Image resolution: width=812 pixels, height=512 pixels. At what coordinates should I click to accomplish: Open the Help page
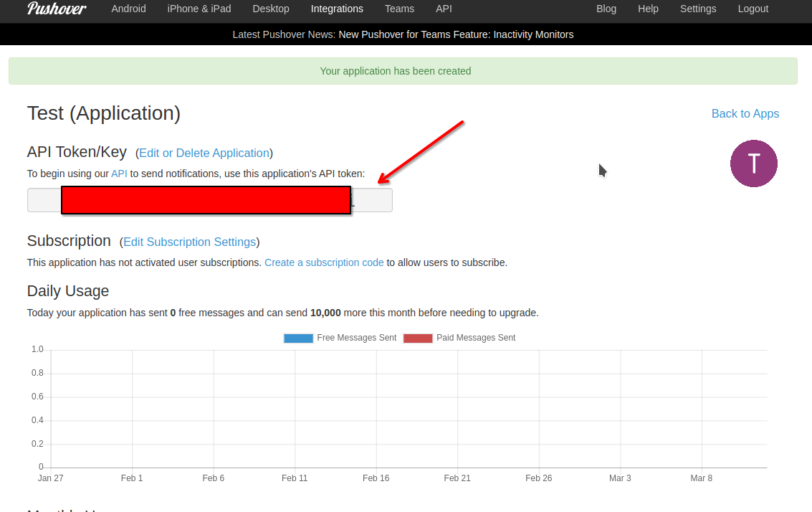[648, 9]
